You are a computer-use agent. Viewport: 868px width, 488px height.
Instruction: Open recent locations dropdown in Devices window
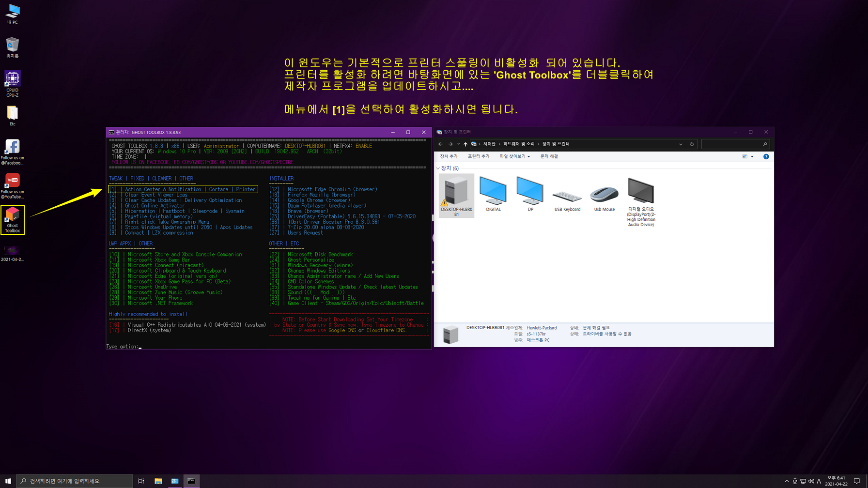(x=458, y=144)
